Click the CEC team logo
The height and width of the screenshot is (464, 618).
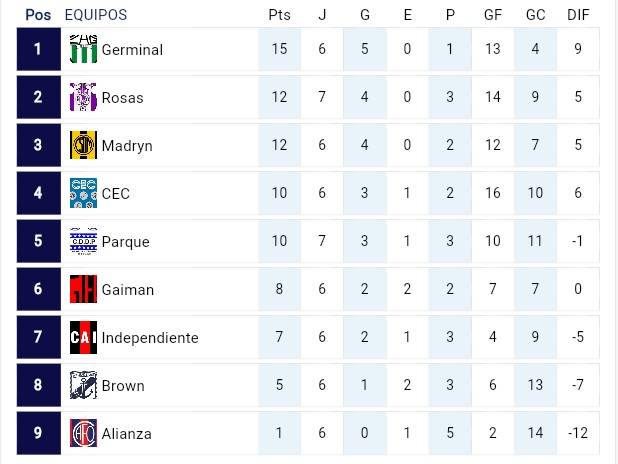tap(83, 193)
